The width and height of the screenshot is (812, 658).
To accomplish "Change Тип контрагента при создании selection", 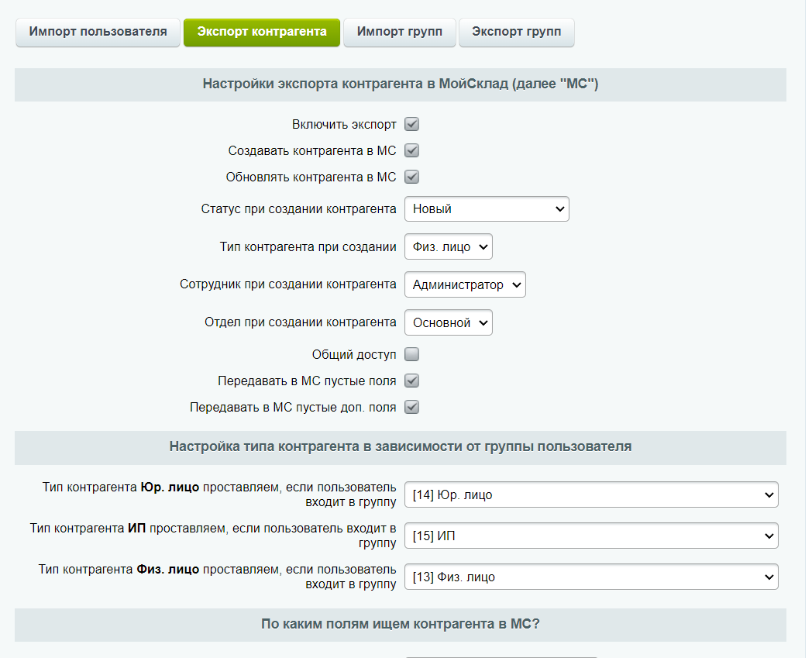I will pyautogui.click(x=448, y=246).
